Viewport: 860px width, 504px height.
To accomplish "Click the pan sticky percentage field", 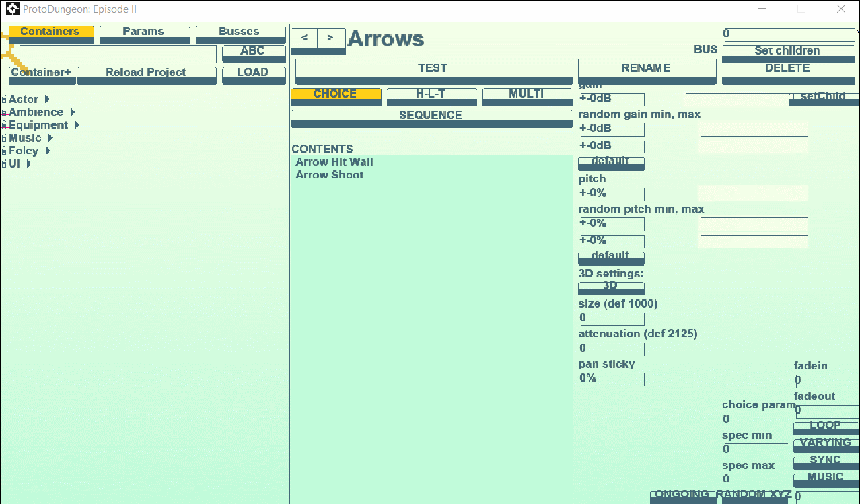I will [612, 380].
